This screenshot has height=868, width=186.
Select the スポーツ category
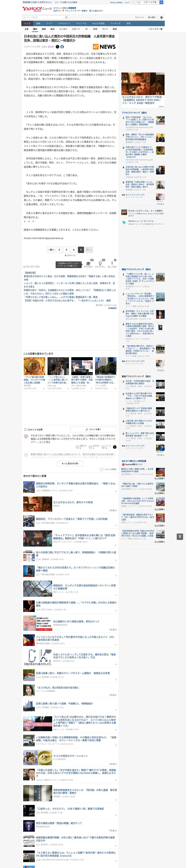click(x=76, y=29)
